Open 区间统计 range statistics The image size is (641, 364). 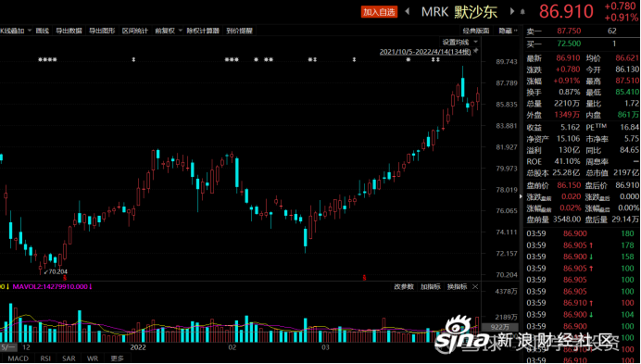point(135,31)
